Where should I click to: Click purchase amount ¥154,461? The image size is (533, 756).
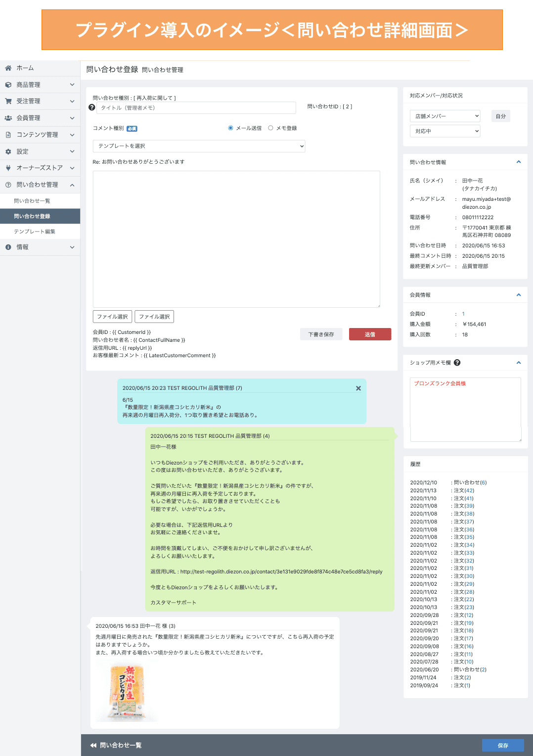click(474, 324)
